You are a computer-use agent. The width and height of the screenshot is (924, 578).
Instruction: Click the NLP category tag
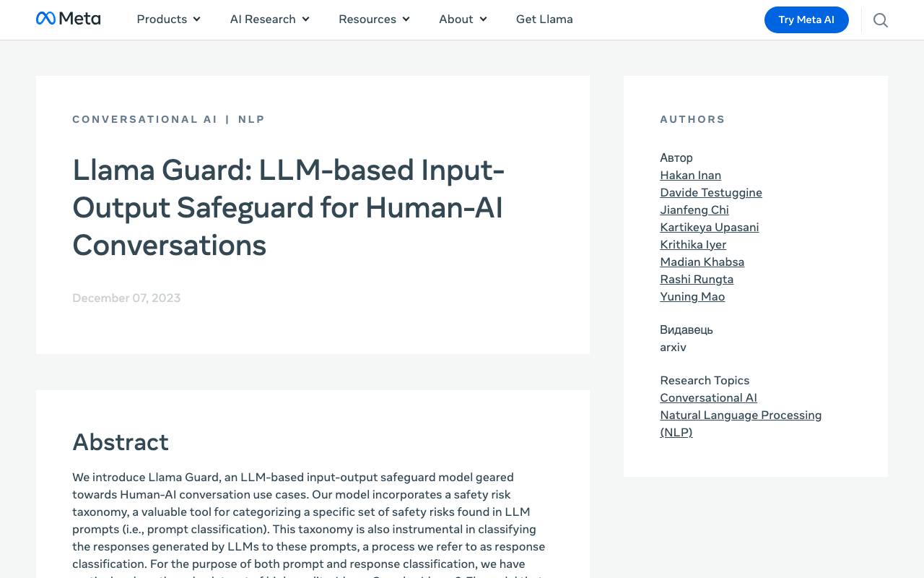[x=252, y=119]
